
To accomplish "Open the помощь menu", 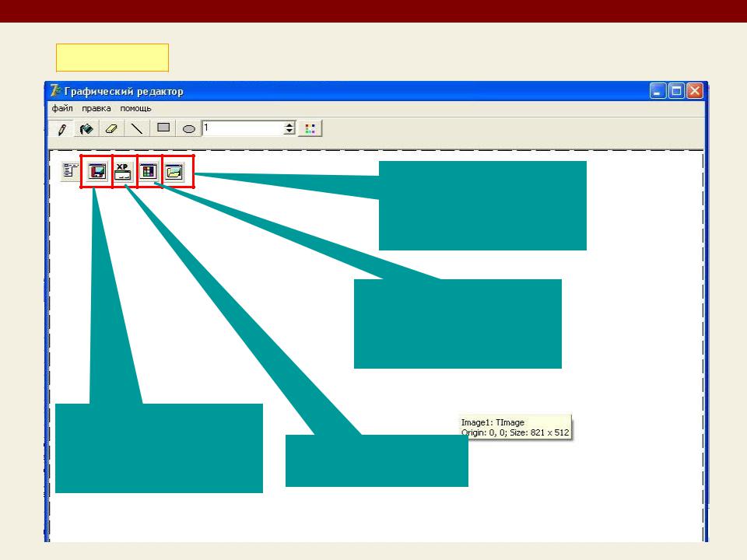I will tap(135, 109).
